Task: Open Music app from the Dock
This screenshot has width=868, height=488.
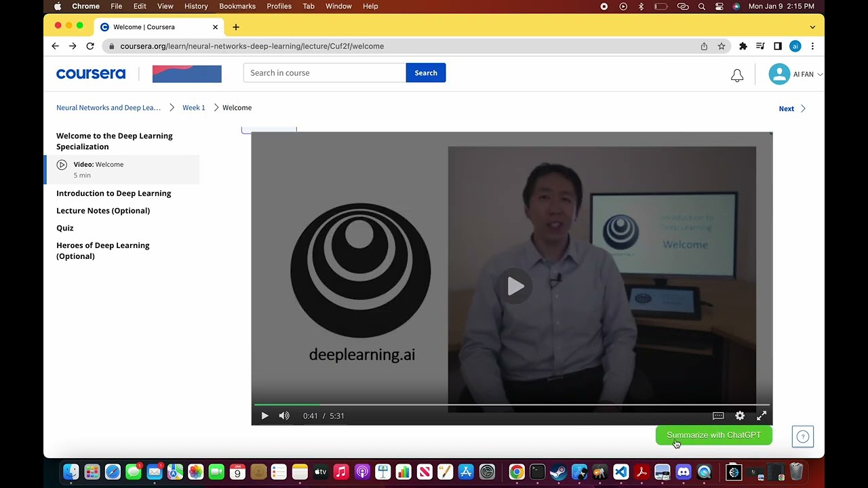Action: click(x=341, y=472)
